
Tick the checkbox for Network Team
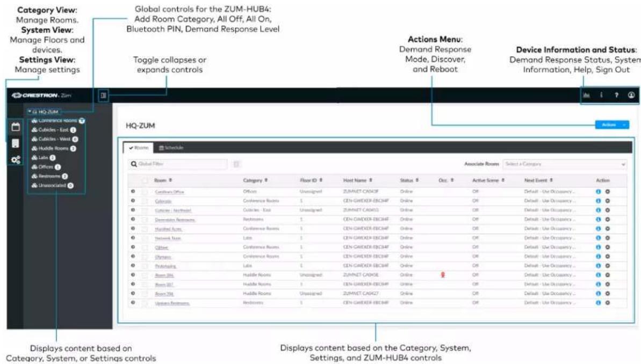(145, 238)
